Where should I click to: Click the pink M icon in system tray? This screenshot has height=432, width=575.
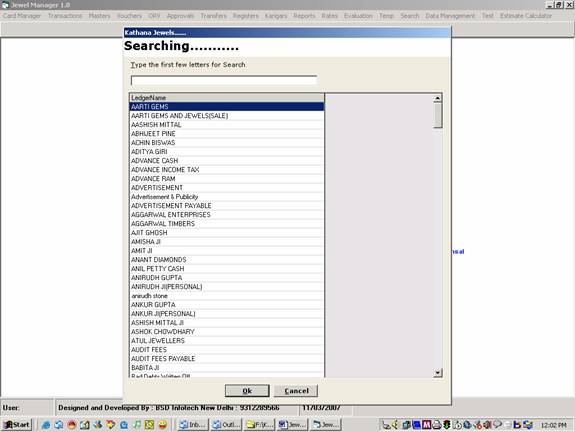426,425
